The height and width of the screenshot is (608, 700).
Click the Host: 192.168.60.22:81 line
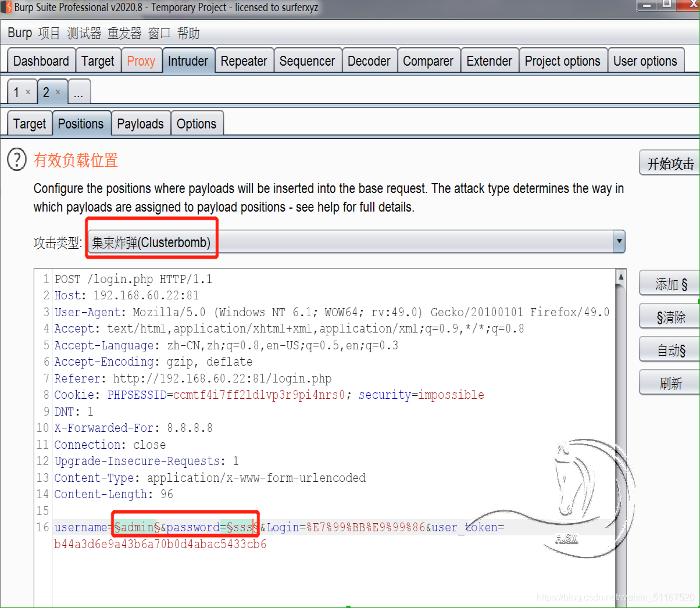127,295
